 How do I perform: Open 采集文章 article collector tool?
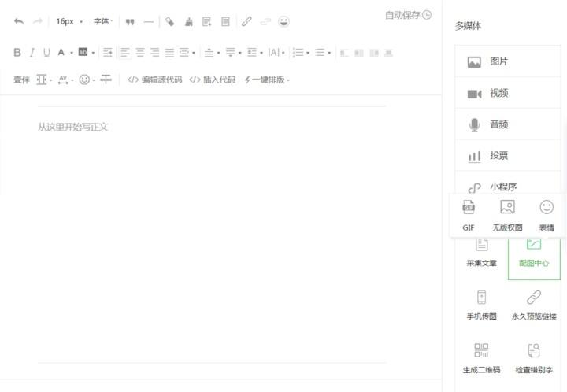pyautogui.click(x=481, y=253)
